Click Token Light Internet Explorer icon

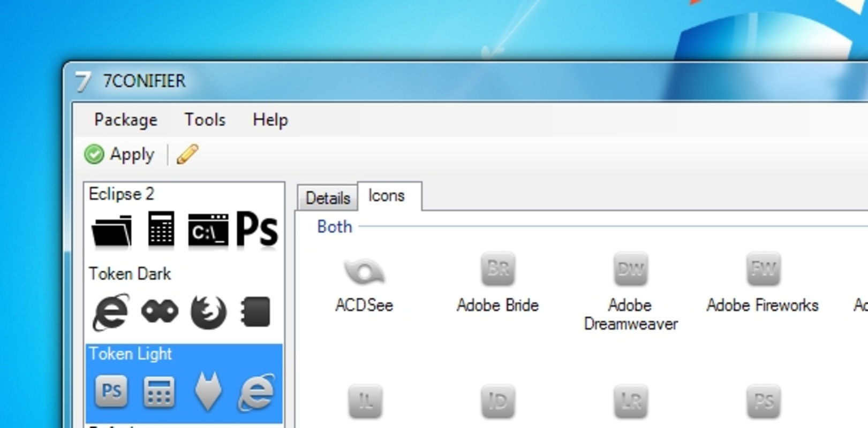pos(256,392)
